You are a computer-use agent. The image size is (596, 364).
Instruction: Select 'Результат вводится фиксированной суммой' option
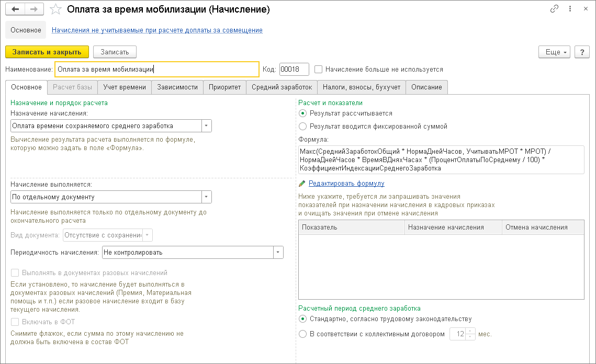tap(302, 126)
